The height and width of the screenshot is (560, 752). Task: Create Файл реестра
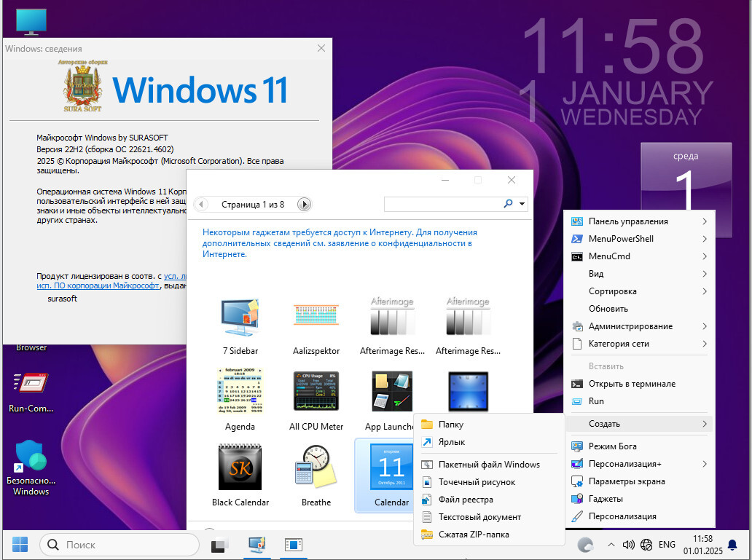488,500
